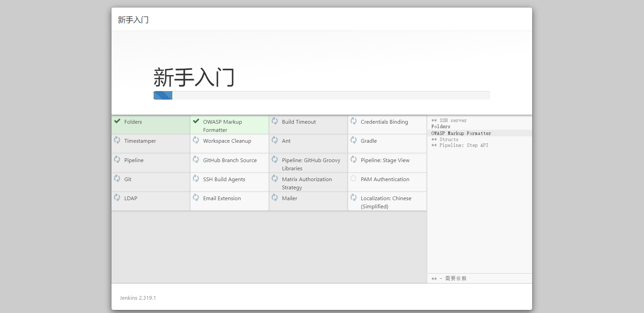Viewport: 644px width, 313px height.
Task: Click the refresh icon beside Timestamper
Action: 117,140
